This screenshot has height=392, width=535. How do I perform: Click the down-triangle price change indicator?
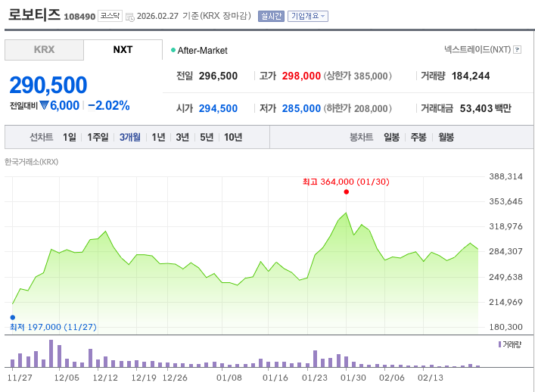coord(44,105)
